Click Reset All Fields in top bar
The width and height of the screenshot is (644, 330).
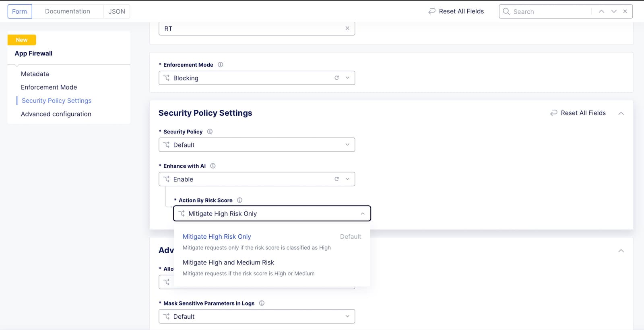point(456,11)
